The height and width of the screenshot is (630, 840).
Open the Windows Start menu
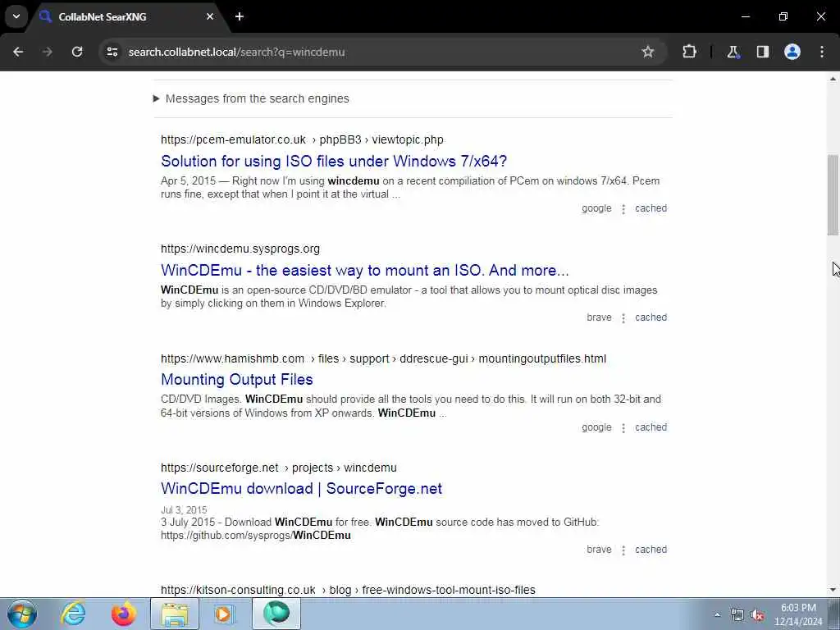pos(22,614)
